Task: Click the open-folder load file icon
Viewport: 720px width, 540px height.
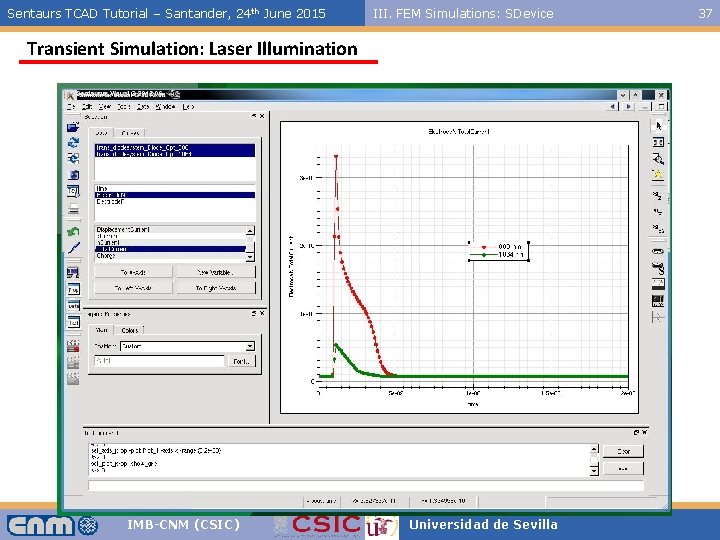Action: [x=73, y=127]
